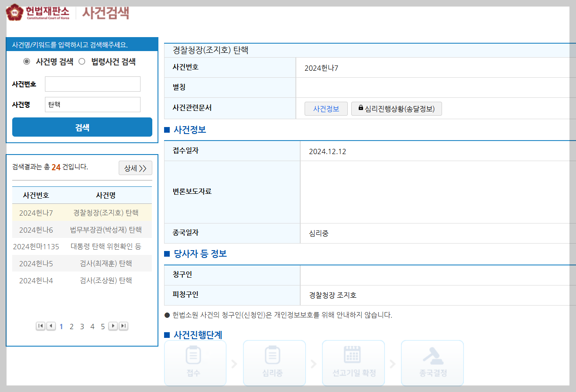Expand detailed results with 상세 button
This screenshot has height=392, width=576.
pos(135,168)
